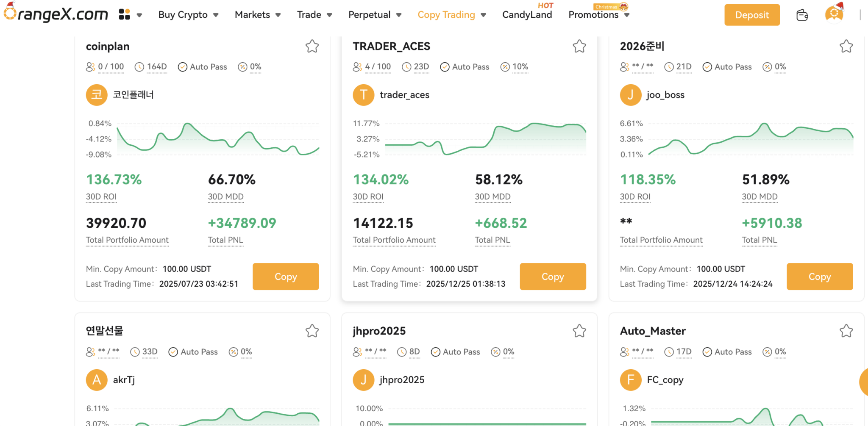Viewport: 868px width, 426px height.
Task: Click coinplan 0% profit share icon
Action: click(242, 67)
